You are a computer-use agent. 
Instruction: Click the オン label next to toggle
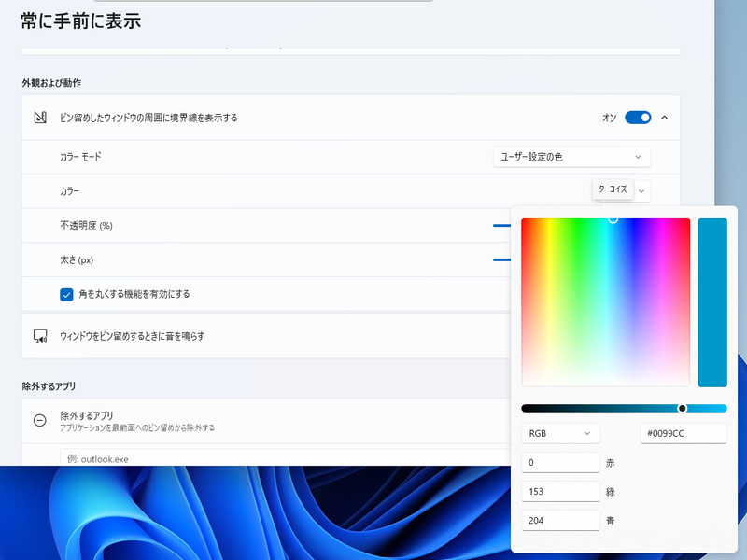point(610,118)
